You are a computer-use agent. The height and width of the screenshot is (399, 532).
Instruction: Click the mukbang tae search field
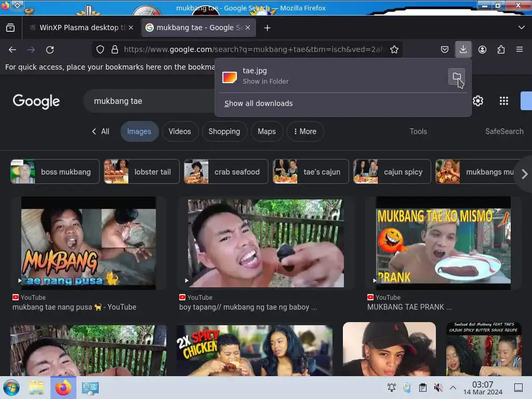[x=149, y=101]
